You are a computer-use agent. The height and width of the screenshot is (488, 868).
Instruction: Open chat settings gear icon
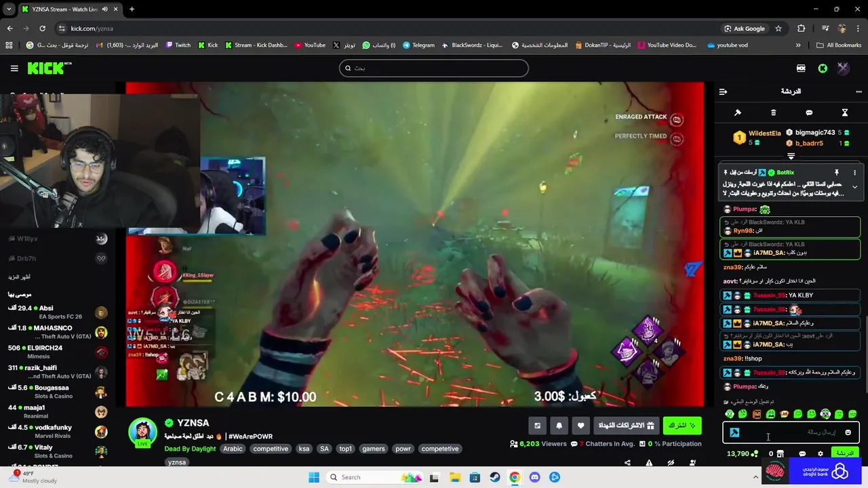coord(820,454)
